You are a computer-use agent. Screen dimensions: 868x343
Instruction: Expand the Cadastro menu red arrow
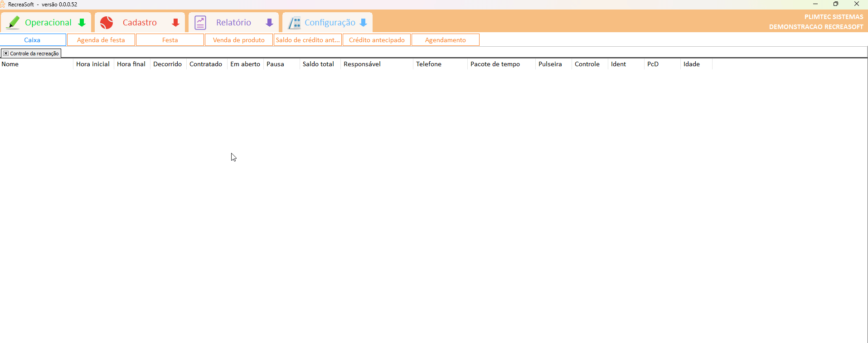[175, 23]
